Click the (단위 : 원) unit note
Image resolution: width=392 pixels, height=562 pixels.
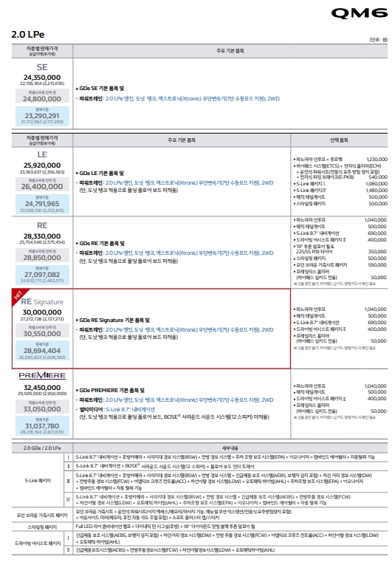[378, 40]
